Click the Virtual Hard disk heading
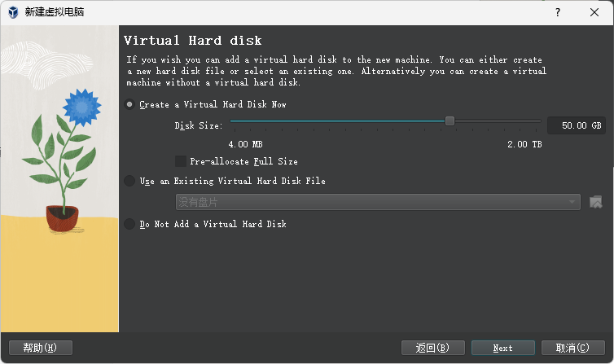The width and height of the screenshot is (614, 364). tap(192, 41)
